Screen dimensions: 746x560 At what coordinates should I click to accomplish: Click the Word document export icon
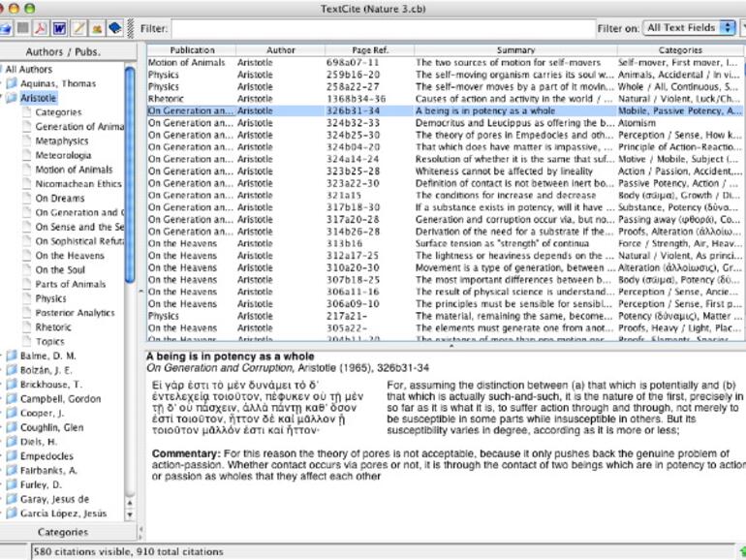pyautogui.click(x=60, y=28)
